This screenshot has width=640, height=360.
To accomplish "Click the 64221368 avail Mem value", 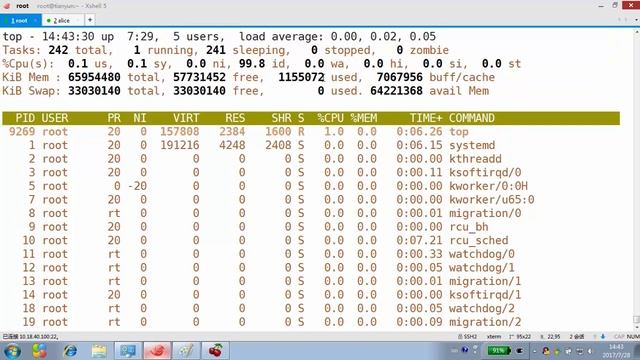I will pyautogui.click(x=396, y=91).
